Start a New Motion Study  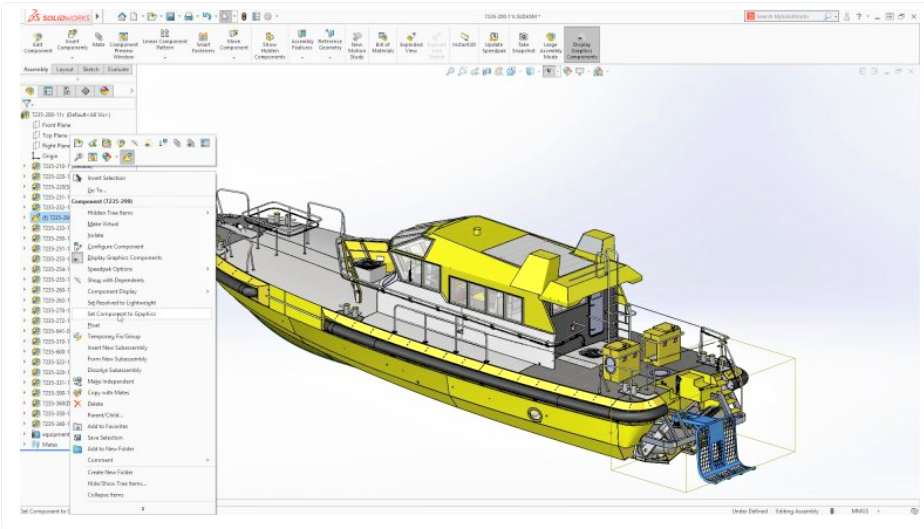357,41
